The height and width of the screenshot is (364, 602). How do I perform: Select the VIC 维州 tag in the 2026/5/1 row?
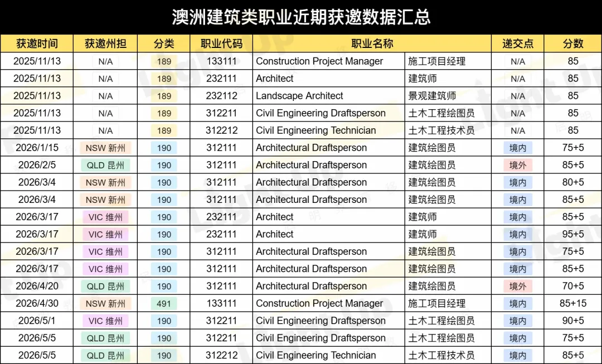tap(105, 321)
